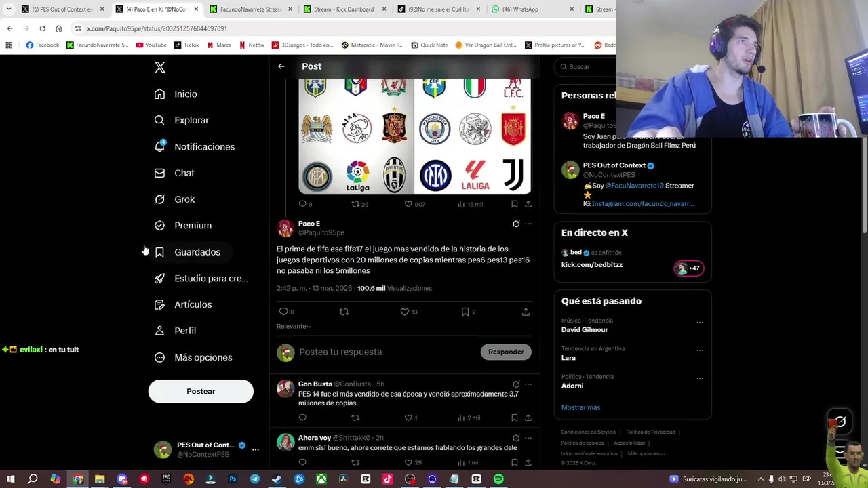
Task: Click the Responder button
Action: pyautogui.click(x=506, y=352)
